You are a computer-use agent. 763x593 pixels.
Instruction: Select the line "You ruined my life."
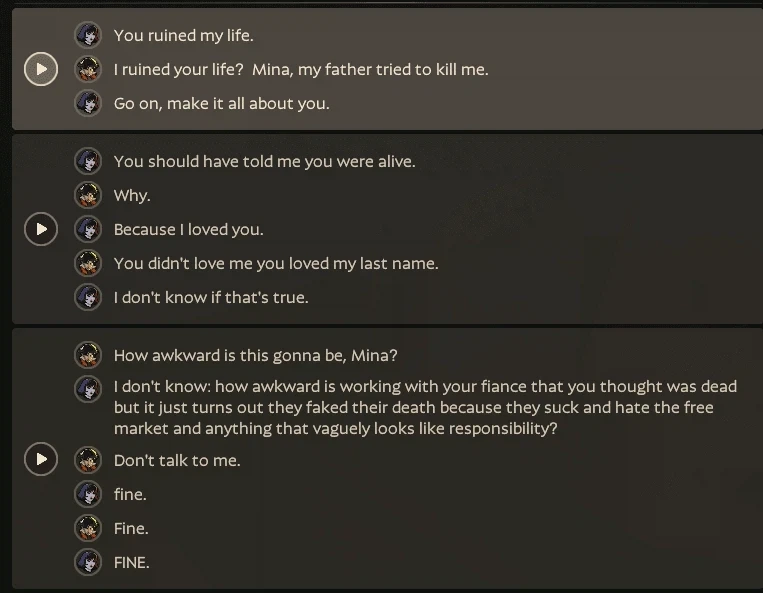coord(183,36)
